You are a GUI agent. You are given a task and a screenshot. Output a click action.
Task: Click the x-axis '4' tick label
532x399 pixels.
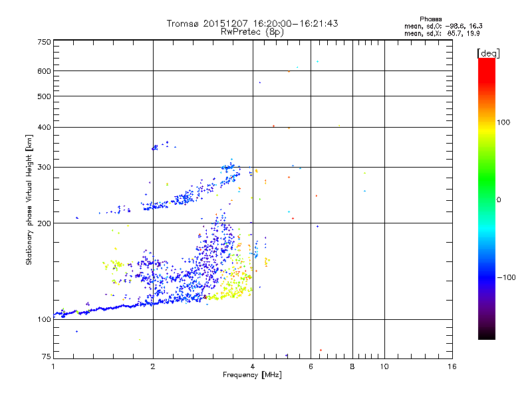253,366
